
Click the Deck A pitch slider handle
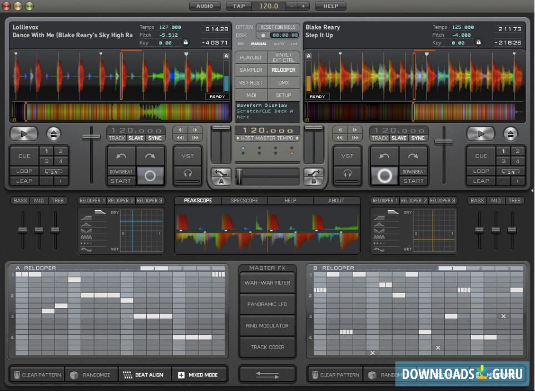tap(92, 137)
